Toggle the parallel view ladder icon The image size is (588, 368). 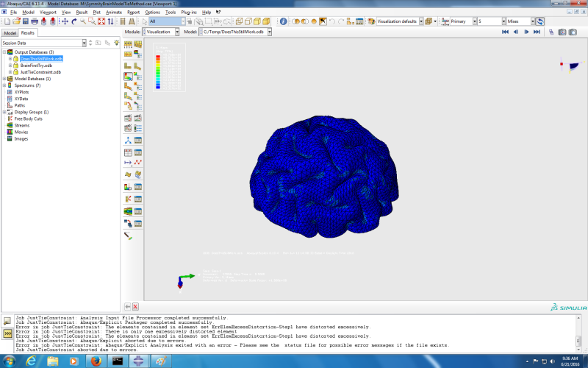(123, 21)
